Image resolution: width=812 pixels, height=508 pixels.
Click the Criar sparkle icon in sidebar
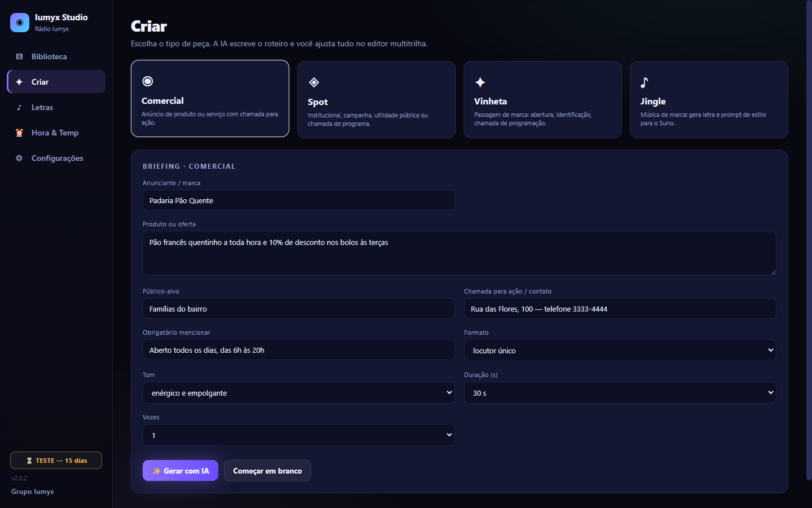pyautogui.click(x=19, y=82)
